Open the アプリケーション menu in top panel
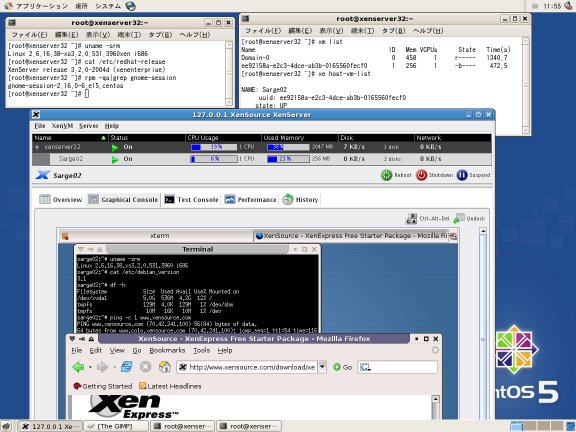The image size is (576, 432). tap(42, 6)
